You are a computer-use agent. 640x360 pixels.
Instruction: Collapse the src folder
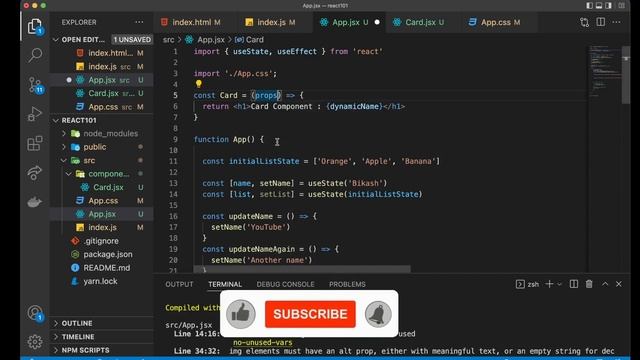(64, 160)
